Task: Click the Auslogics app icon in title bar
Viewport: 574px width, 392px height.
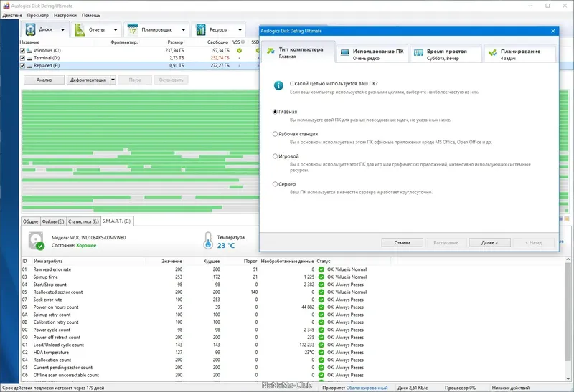Action: [6, 6]
